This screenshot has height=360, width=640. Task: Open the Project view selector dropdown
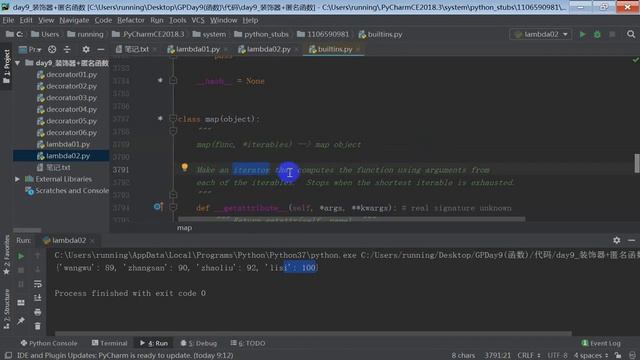point(31,49)
